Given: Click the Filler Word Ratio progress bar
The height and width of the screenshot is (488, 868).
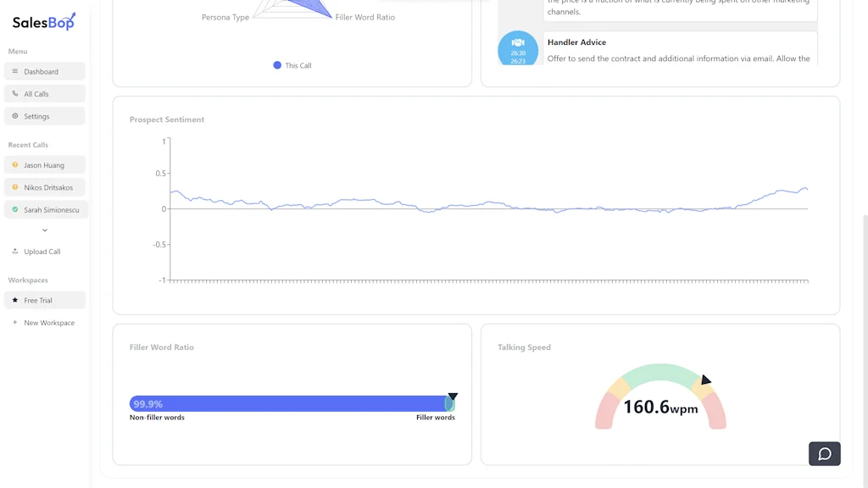Looking at the screenshot, I should (292, 403).
